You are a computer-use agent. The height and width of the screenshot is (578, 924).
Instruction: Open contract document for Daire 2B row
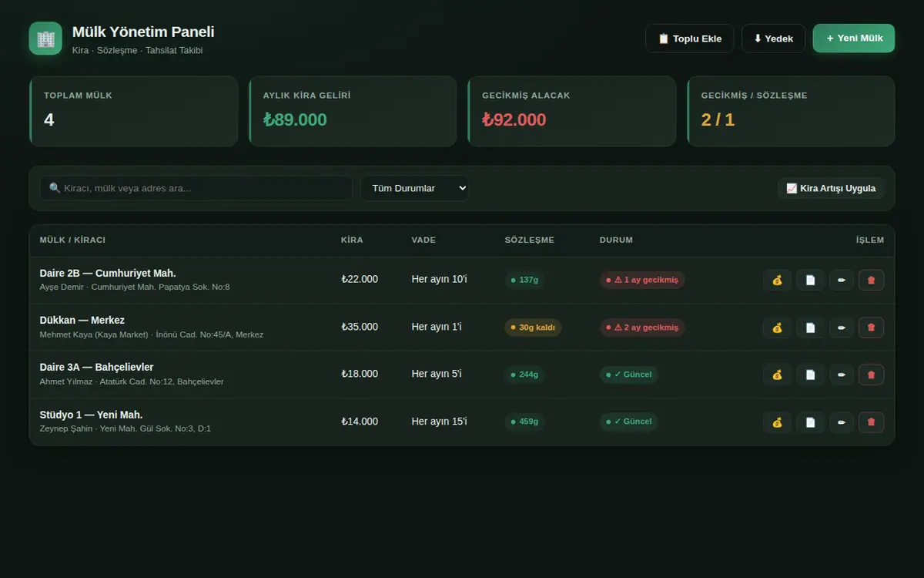pos(810,280)
